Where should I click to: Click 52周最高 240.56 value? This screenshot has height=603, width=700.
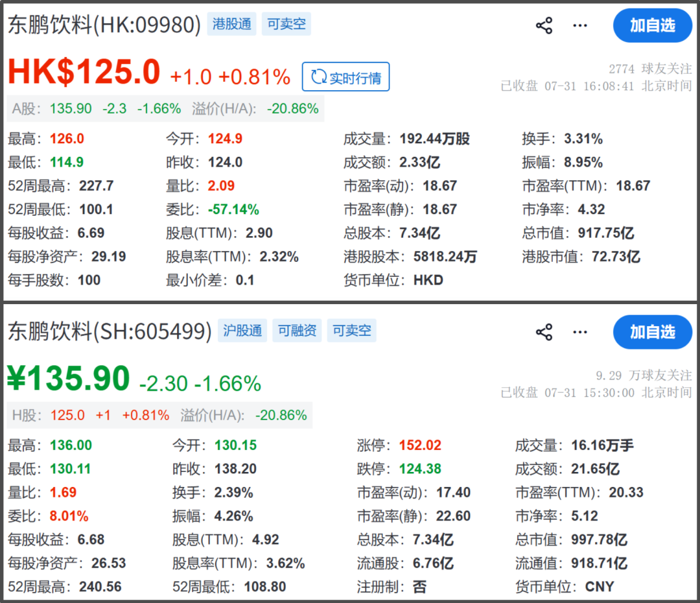(100, 587)
